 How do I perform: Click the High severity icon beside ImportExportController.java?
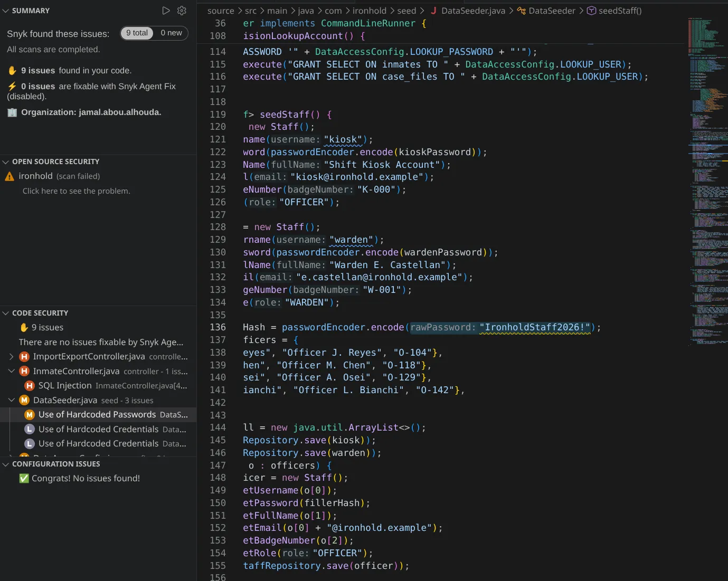[24, 357]
